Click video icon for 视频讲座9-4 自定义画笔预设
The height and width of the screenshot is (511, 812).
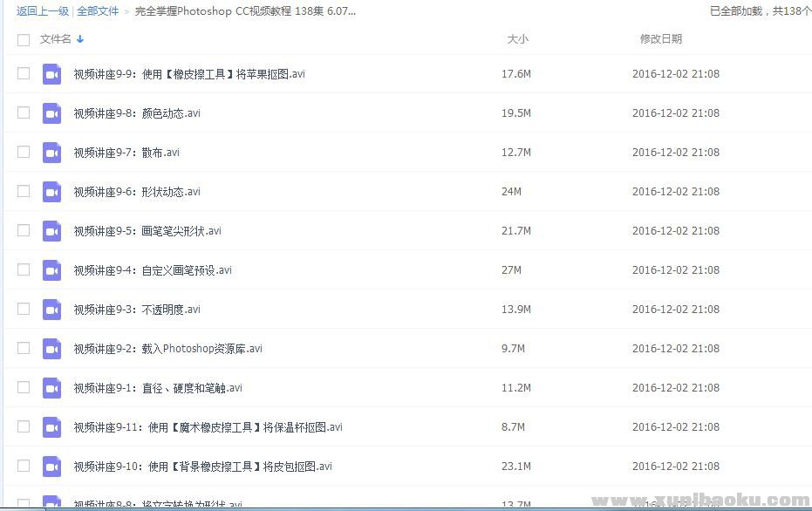coord(51,270)
